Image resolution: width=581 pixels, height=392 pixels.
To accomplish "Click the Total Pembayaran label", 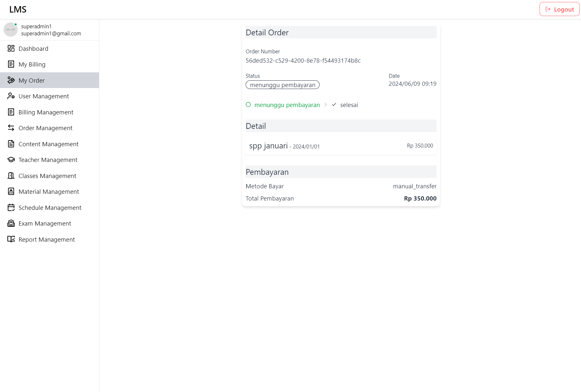I will [x=270, y=198].
